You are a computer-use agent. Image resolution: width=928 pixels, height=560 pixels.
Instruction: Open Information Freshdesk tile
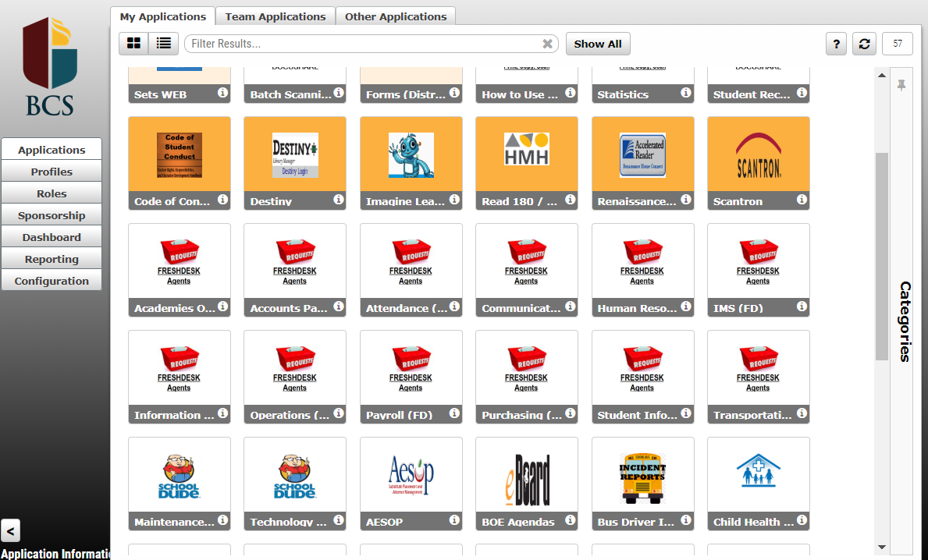(180, 377)
